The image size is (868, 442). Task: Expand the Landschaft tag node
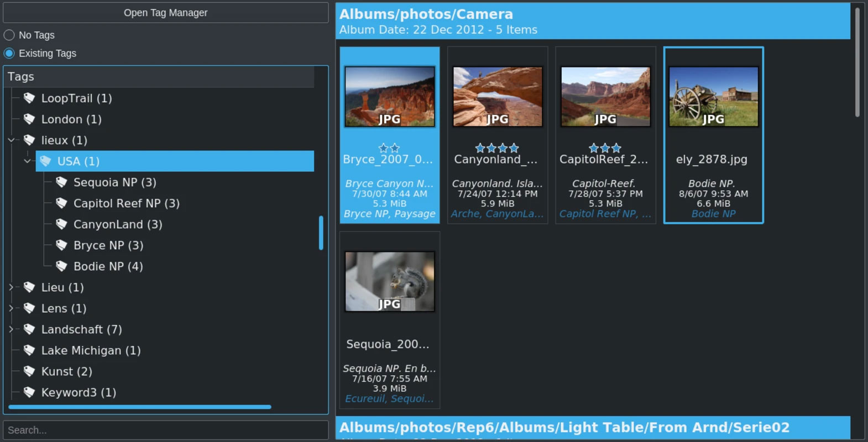click(x=11, y=329)
